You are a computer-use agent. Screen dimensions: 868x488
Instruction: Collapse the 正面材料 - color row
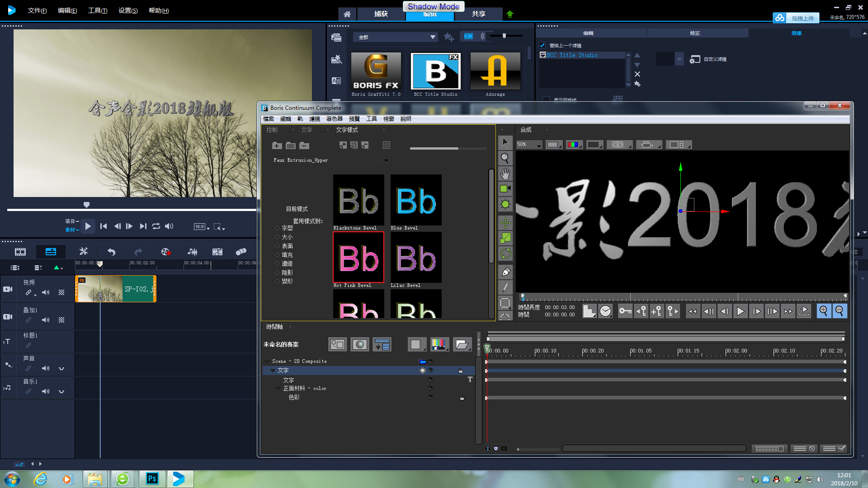(278, 389)
